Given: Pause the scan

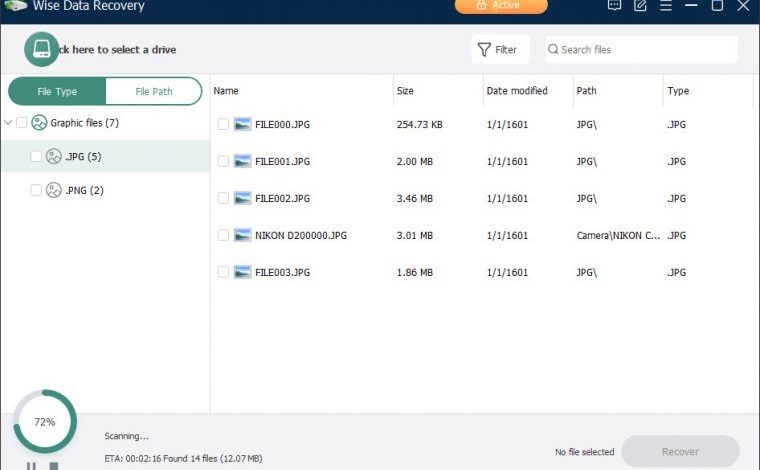Looking at the screenshot, I should pos(31,466).
